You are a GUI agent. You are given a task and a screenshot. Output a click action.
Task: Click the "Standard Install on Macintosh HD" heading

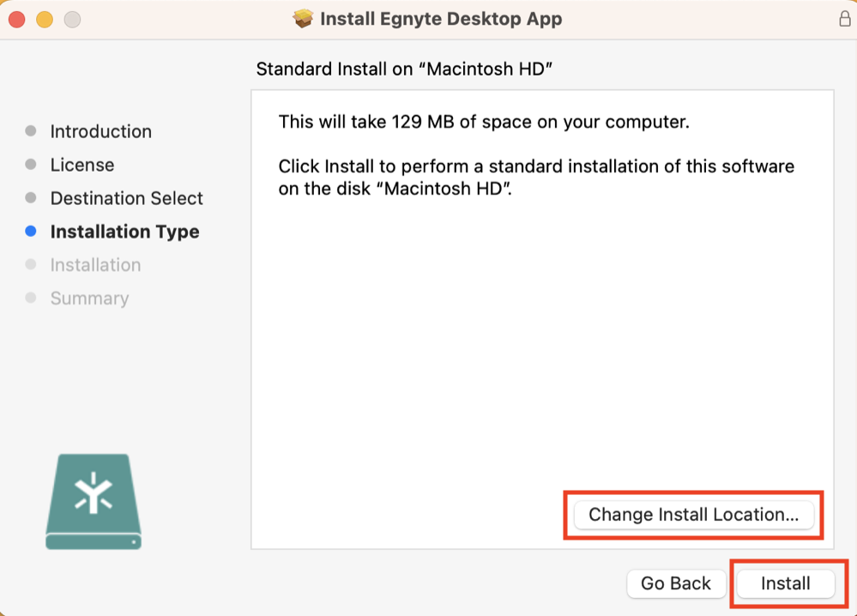point(404,69)
